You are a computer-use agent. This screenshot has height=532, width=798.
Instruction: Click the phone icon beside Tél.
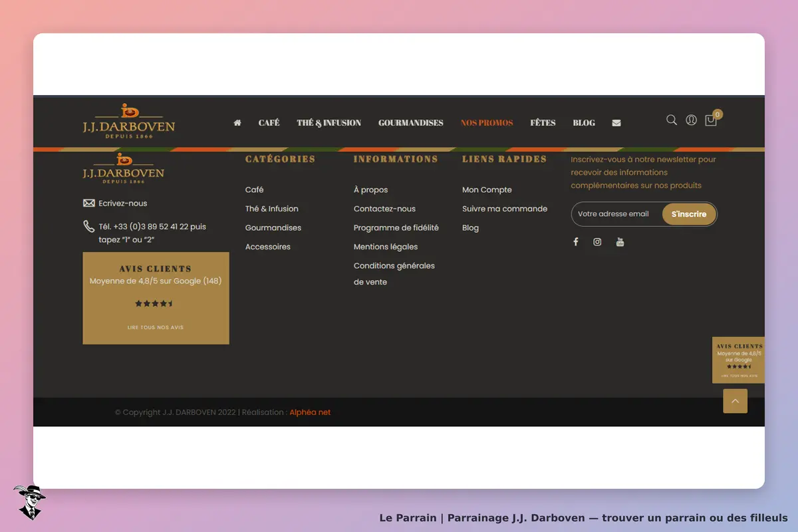88,227
